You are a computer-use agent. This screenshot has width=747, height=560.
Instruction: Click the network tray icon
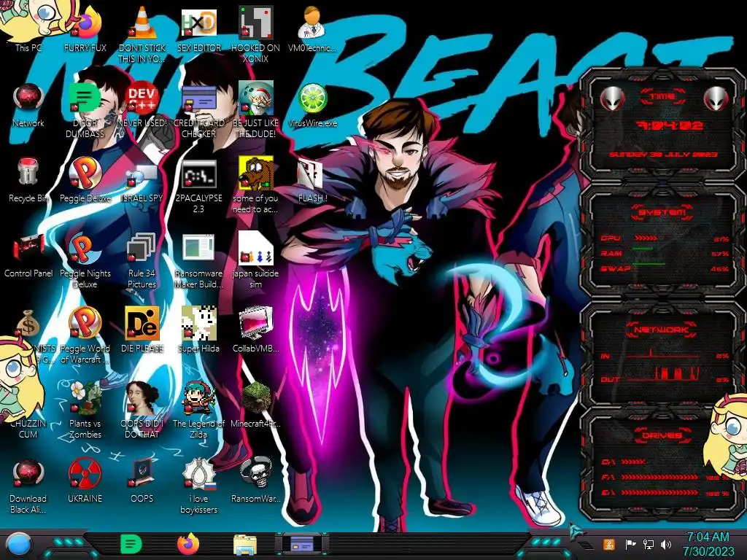click(x=649, y=544)
